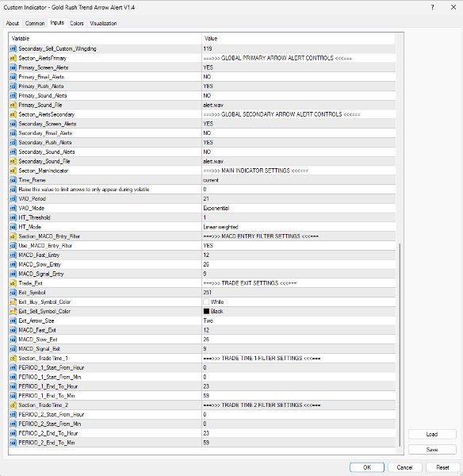
Task: Click the help question mark icon
Action: [x=432, y=7]
